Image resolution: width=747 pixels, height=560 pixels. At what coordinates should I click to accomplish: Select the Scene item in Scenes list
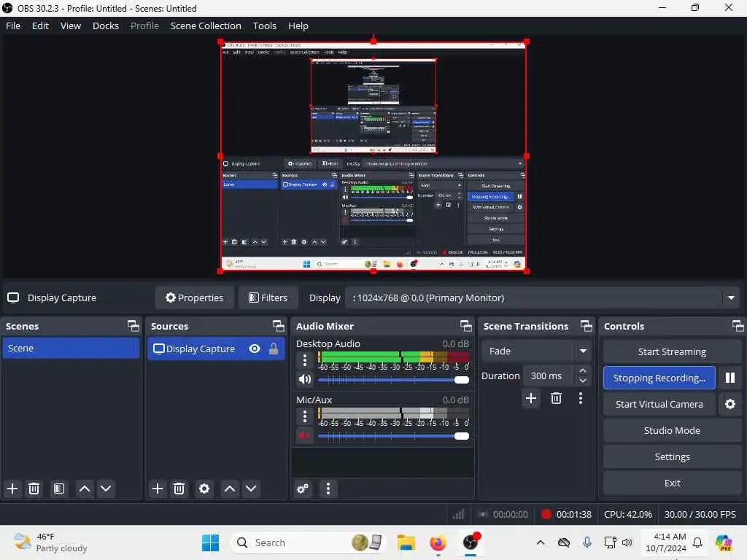tap(71, 348)
